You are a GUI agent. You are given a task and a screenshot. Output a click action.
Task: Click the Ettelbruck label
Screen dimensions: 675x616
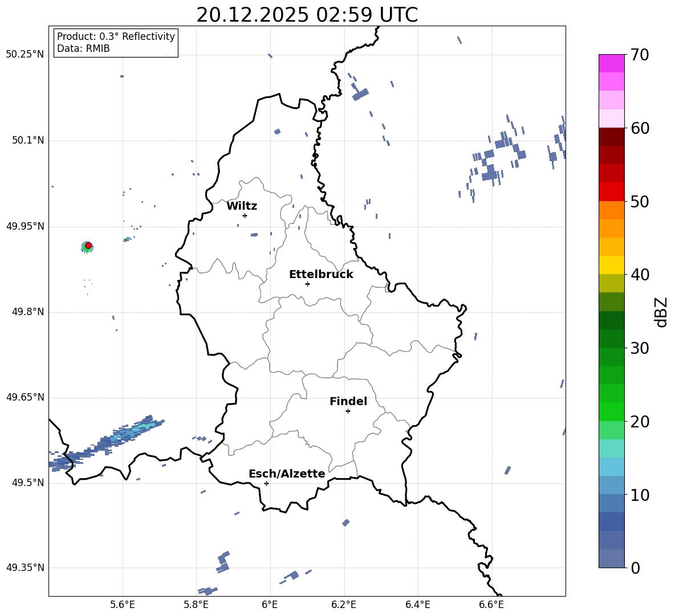click(x=321, y=275)
